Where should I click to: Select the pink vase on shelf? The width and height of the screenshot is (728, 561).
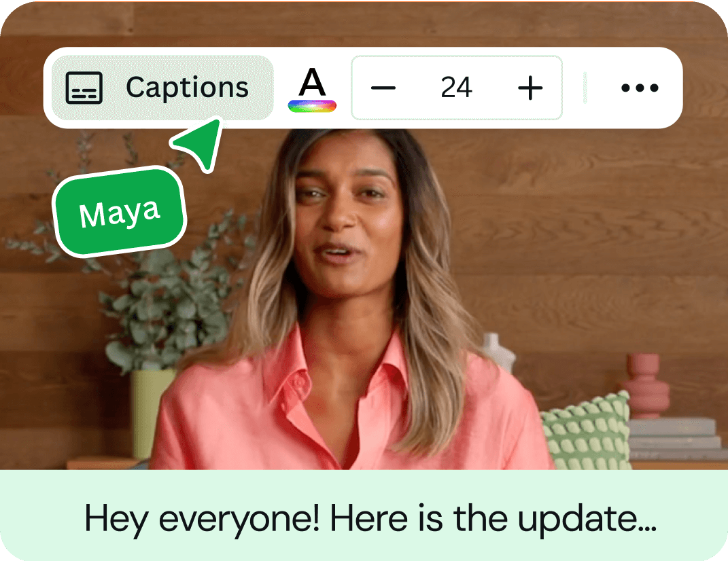[x=644, y=385]
